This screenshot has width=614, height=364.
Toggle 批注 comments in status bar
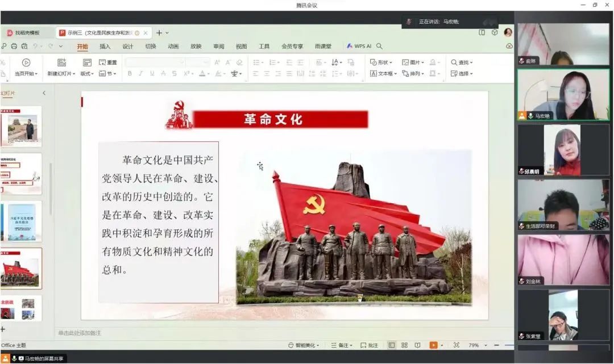369,345
